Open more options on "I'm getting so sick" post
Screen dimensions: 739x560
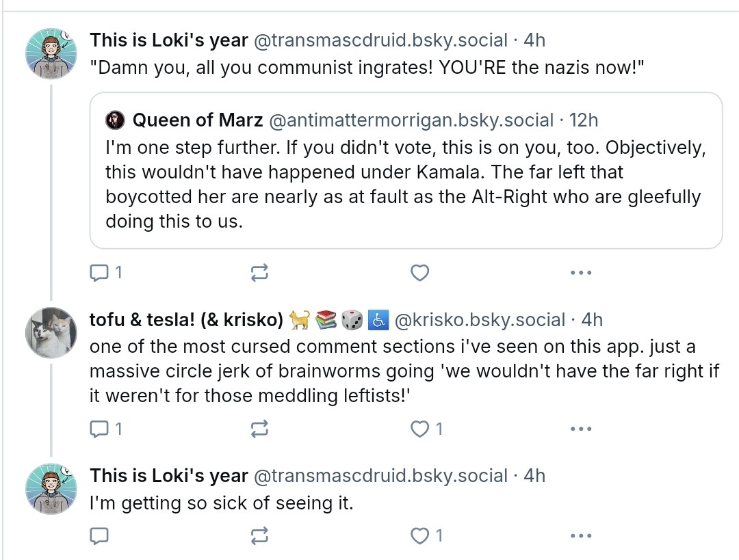click(580, 535)
